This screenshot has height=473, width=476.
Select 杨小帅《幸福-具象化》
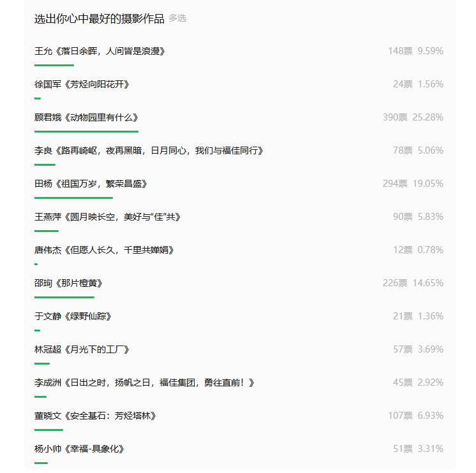(79, 449)
